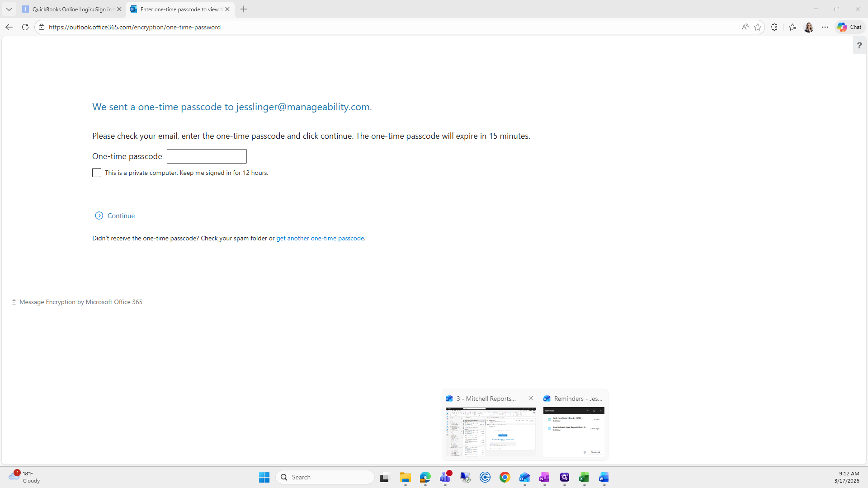Screen dimensions: 868x488
Task: Click the browser refresh icon
Action: click(25, 27)
